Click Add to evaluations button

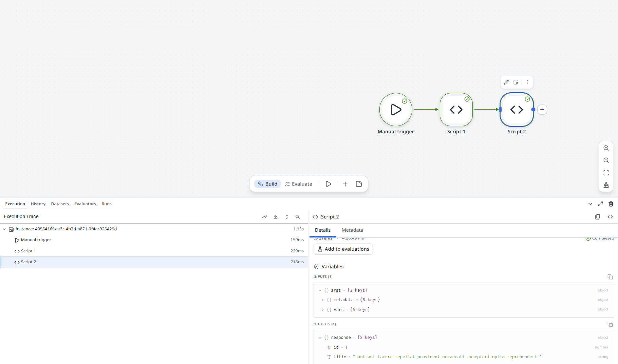[x=343, y=249]
